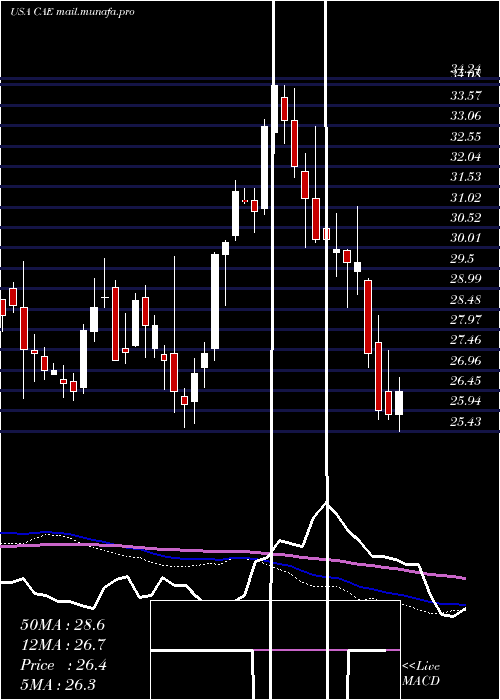Select the 32.04 price level label
This screenshot has height=700, width=500.
466,157
